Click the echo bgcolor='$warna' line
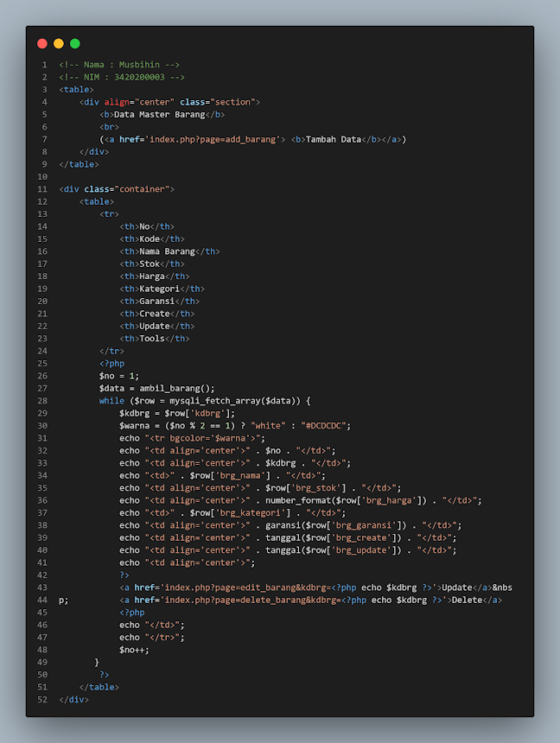 [192, 438]
